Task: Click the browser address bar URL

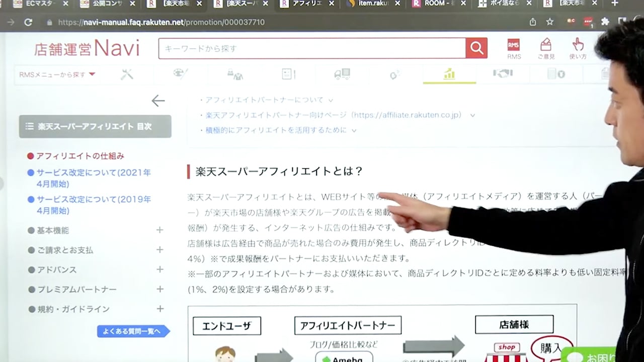Action: (x=161, y=22)
